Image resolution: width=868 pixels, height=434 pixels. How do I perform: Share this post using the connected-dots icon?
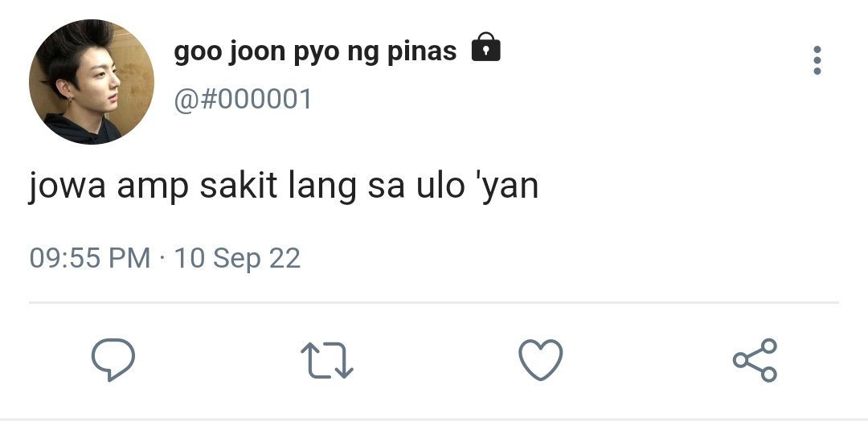pyautogui.click(x=755, y=360)
